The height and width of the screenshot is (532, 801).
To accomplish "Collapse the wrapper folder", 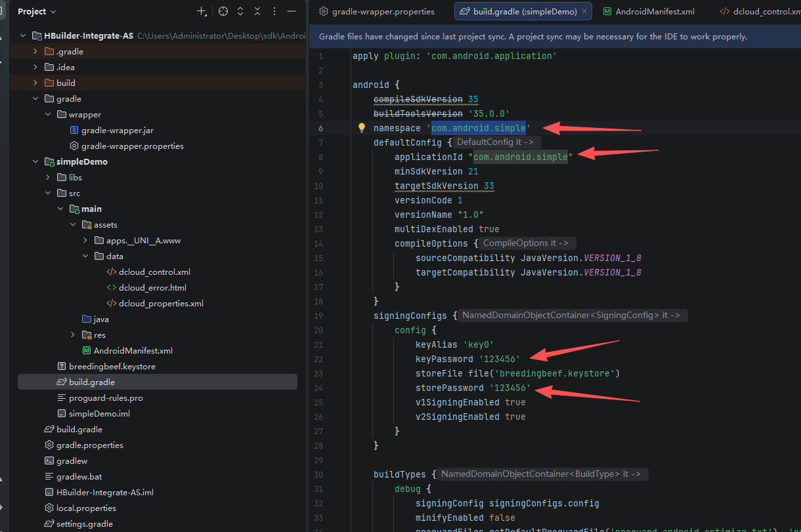I will pyautogui.click(x=48, y=114).
